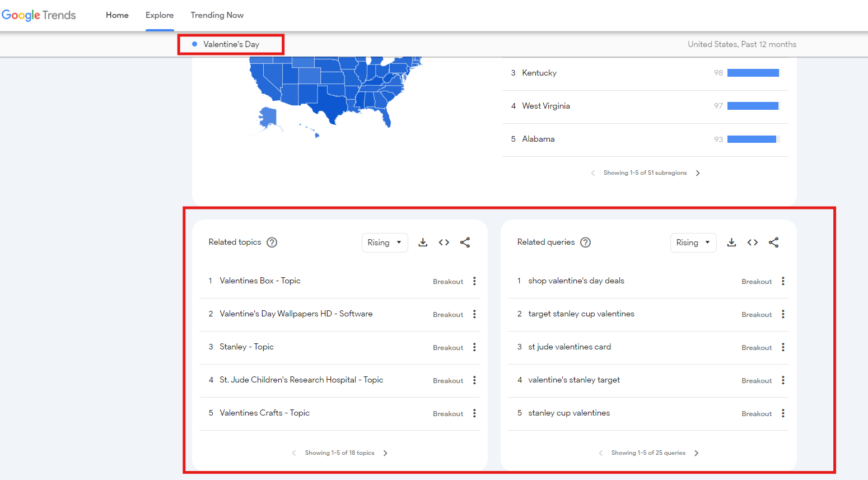
Task: Open more options for St. Jude Hospital topic
Action: 474,380
